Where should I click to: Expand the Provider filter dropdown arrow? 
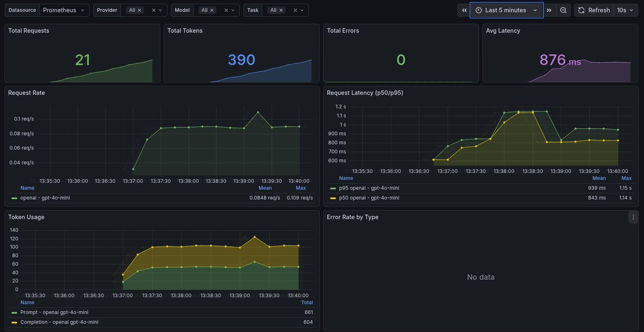[x=162, y=10]
